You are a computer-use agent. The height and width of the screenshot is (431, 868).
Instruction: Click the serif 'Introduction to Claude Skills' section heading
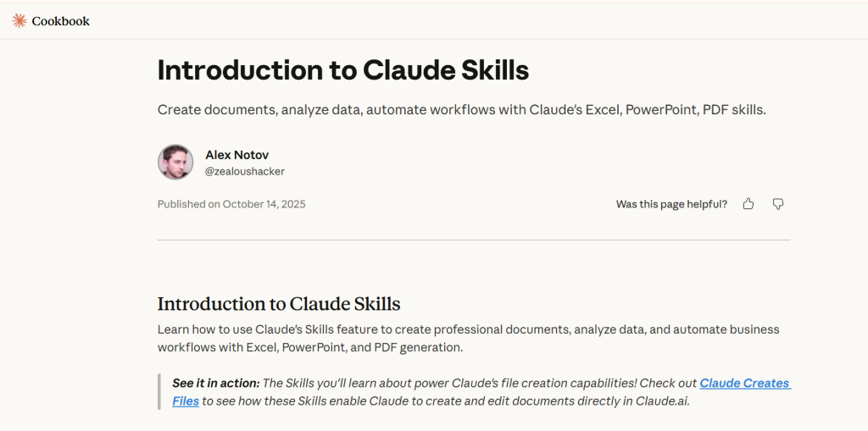point(279,304)
